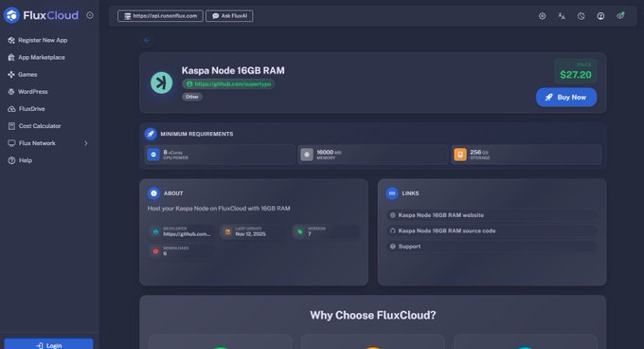Click the Register New App icon

[x=11, y=40]
